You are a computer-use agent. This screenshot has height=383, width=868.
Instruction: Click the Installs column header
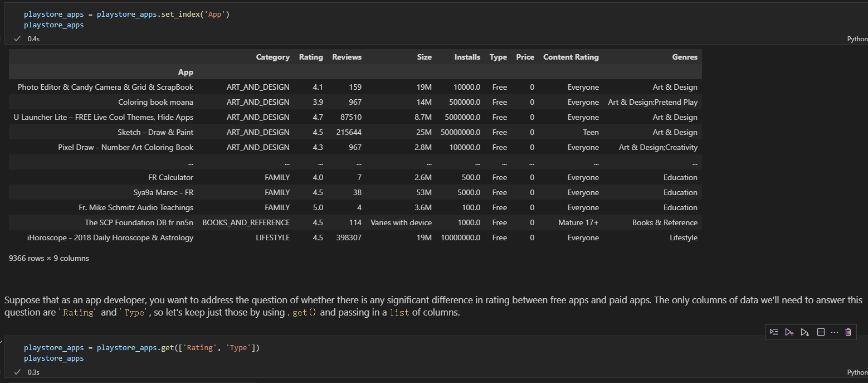467,57
